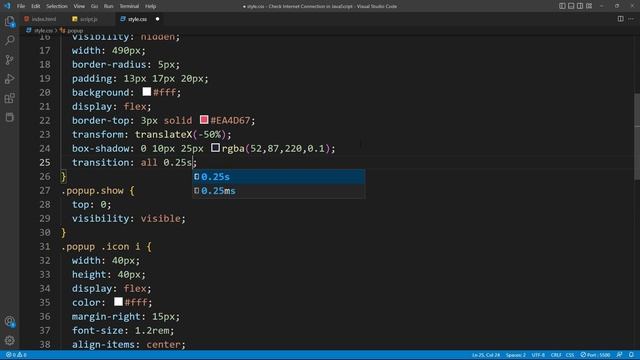Open the Source Control view
The image size is (640, 360).
click(x=9, y=60)
